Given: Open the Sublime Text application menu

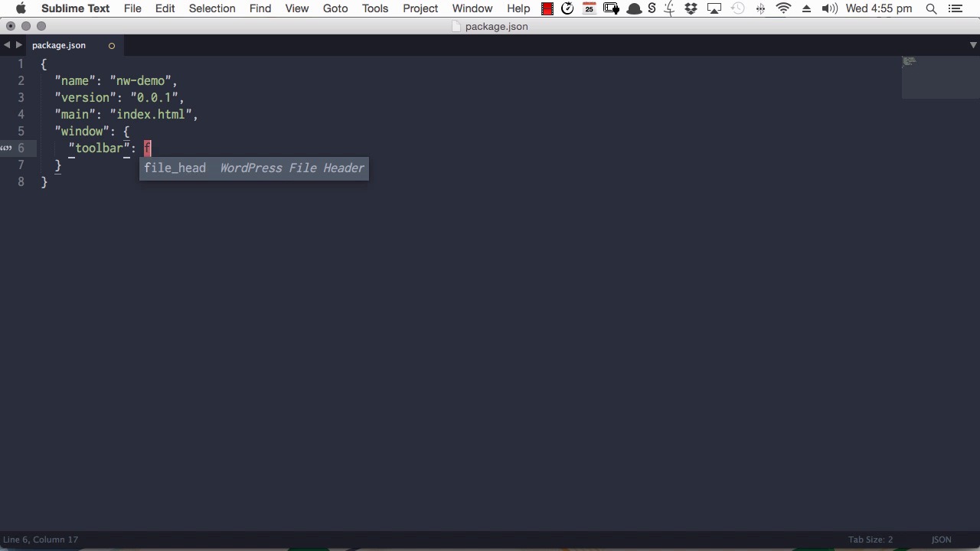Looking at the screenshot, I should [75, 8].
